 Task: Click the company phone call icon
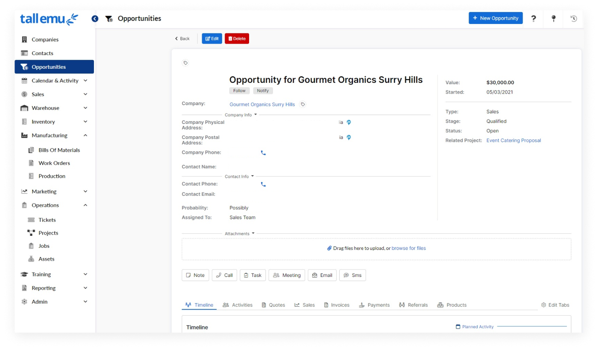pyautogui.click(x=263, y=153)
